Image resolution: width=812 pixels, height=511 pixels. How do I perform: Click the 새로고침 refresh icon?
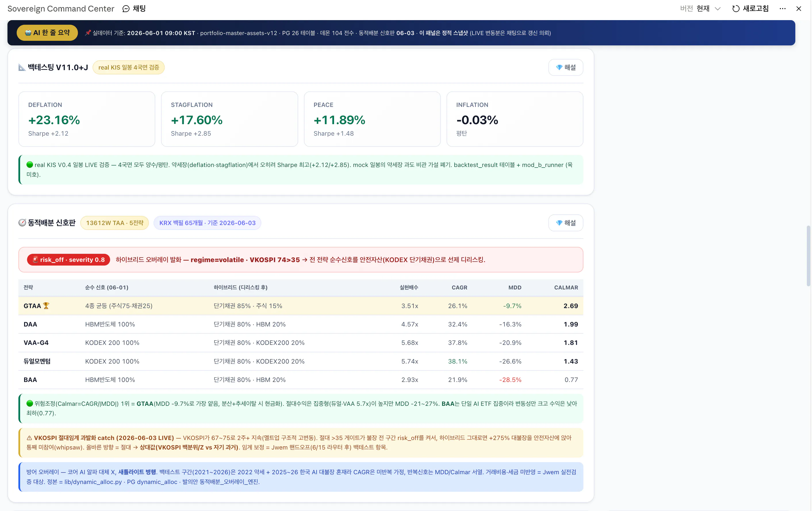coord(736,9)
